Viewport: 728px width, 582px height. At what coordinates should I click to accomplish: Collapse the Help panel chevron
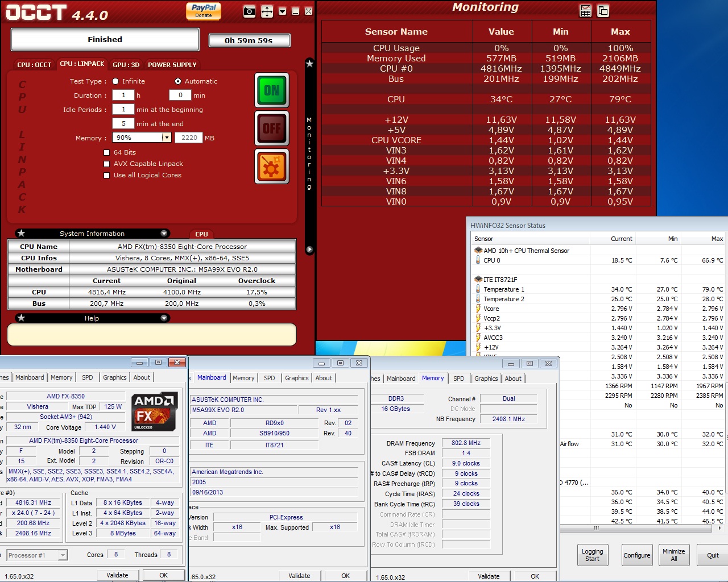point(164,318)
